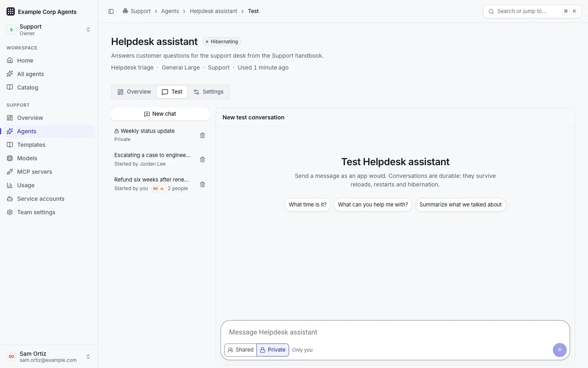Focus the Message Helpdesk assistant field
This screenshot has height=368, width=588.
(x=395, y=332)
